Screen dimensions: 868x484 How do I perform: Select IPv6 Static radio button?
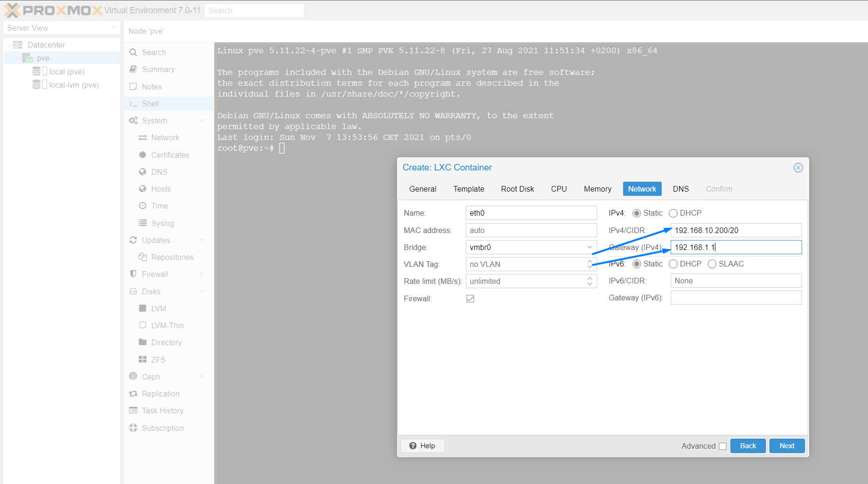click(x=637, y=264)
